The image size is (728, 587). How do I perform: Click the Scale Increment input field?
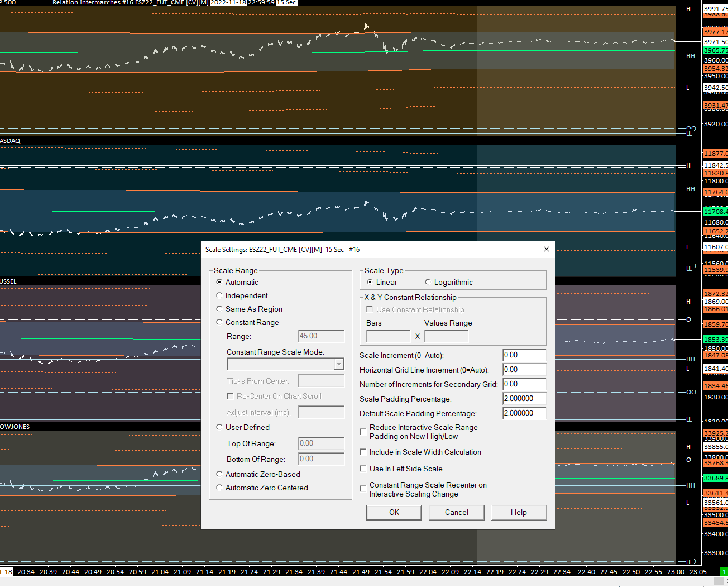click(524, 355)
